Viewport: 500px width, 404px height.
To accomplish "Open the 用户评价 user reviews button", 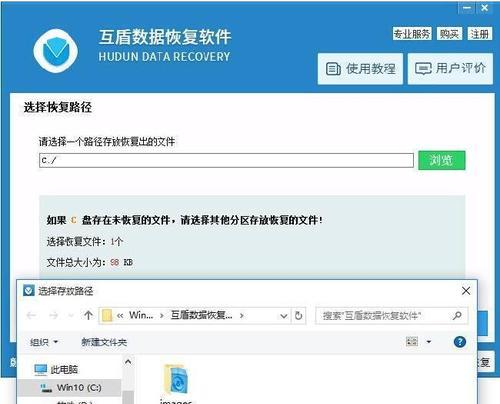I will pos(450,69).
